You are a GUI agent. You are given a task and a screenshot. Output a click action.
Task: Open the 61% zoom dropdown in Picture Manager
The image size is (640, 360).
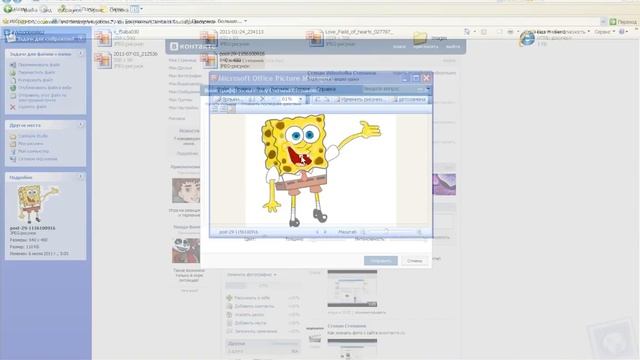(x=300, y=99)
